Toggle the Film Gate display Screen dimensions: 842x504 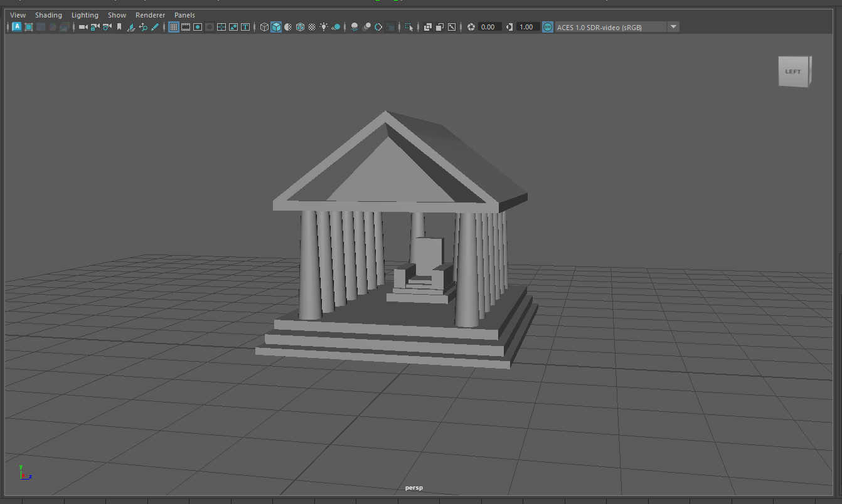pos(186,27)
